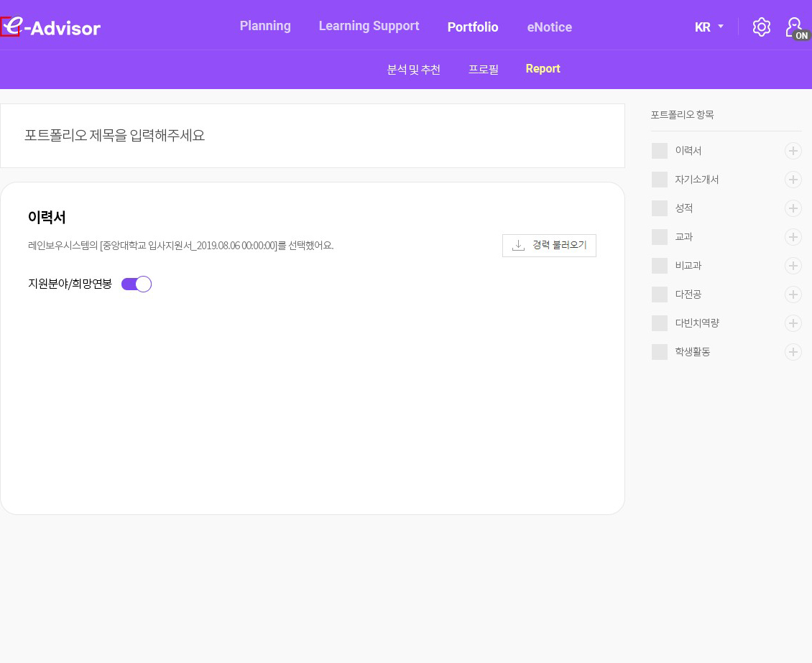Check the 다전공 checkbox
The image size is (812, 663).
point(660,295)
